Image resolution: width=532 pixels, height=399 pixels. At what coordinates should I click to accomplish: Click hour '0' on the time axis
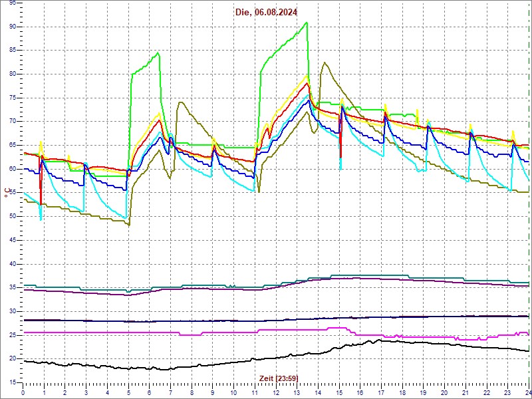(23, 392)
